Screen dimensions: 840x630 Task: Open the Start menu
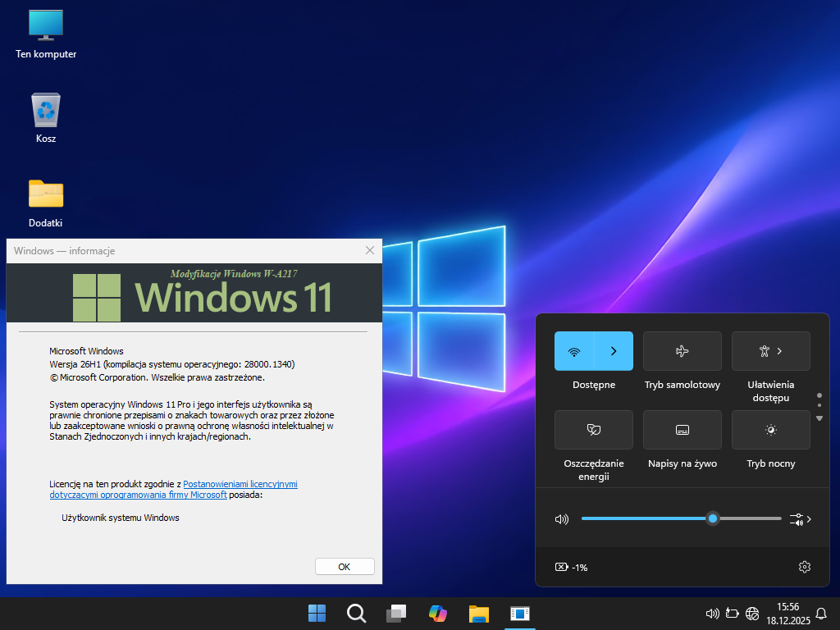pyautogui.click(x=317, y=613)
